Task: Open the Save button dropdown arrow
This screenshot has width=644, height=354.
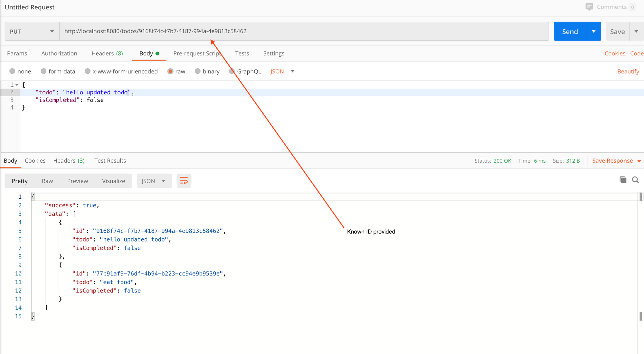Action: point(636,31)
